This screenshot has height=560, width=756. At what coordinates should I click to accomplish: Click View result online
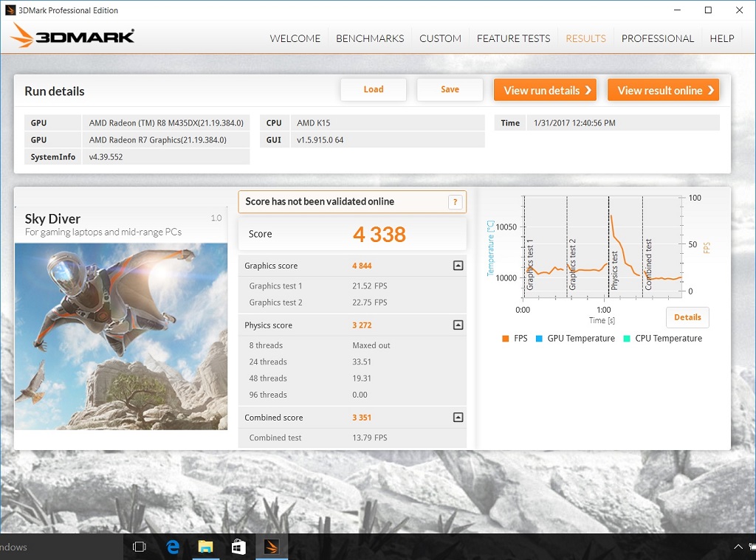point(663,90)
